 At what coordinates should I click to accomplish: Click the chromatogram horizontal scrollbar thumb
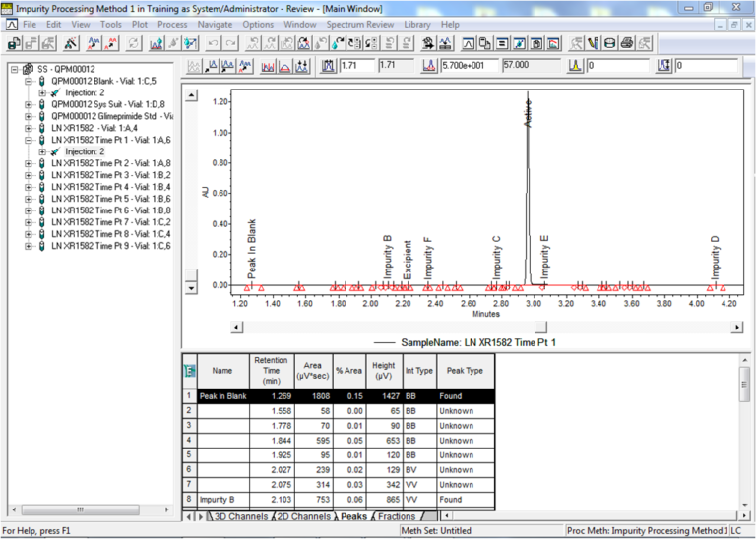pos(541,328)
